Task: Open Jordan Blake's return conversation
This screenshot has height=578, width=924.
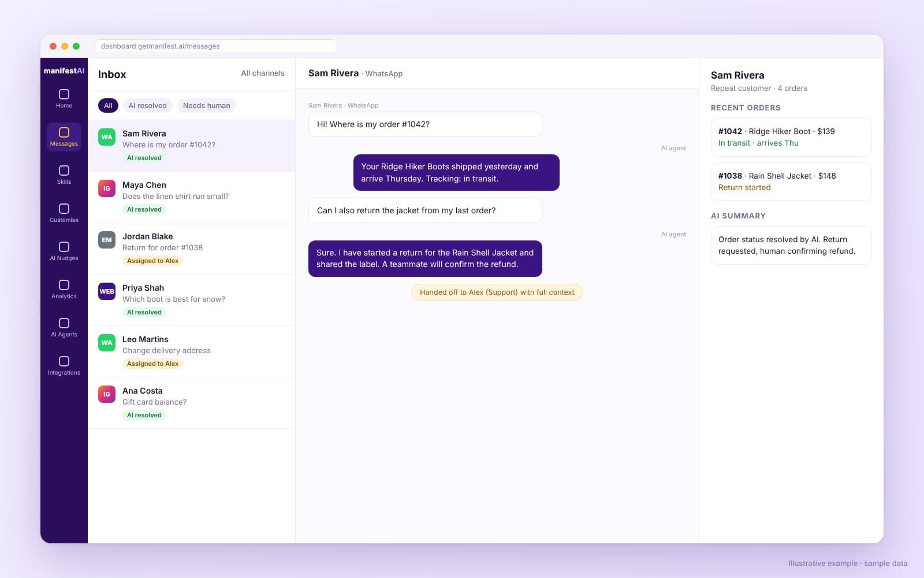Action: [191, 249]
